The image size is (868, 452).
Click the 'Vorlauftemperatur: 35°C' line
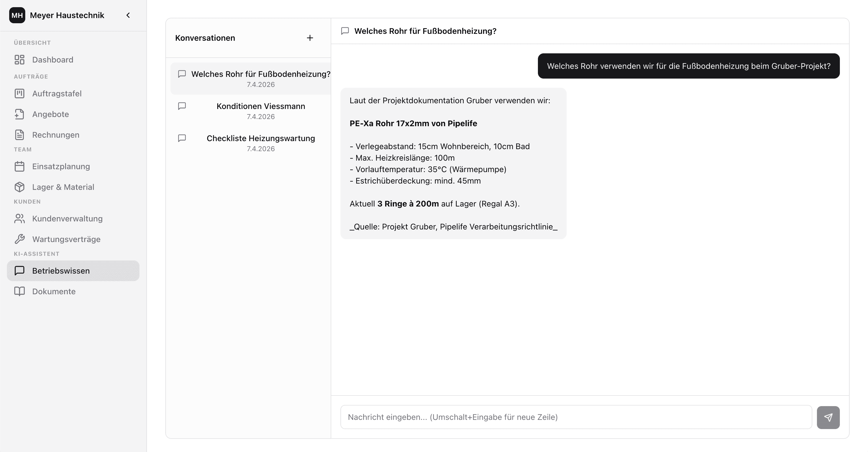pos(428,169)
